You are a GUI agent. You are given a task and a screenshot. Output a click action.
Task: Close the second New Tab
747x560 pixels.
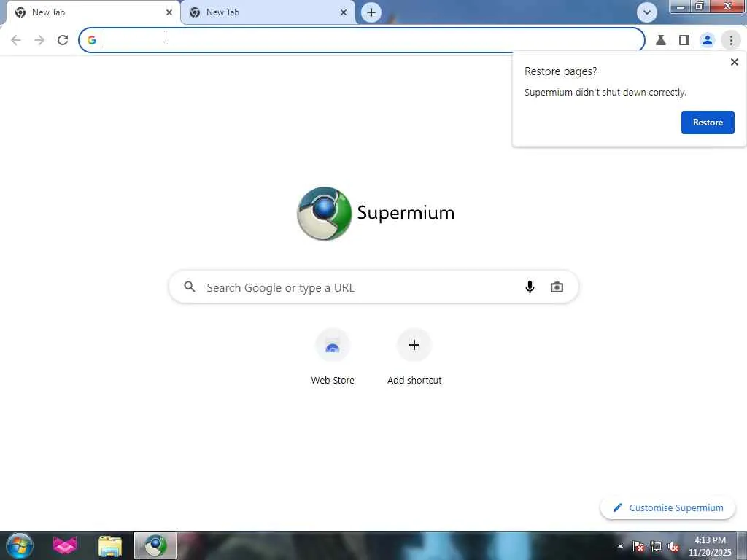point(344,12)
